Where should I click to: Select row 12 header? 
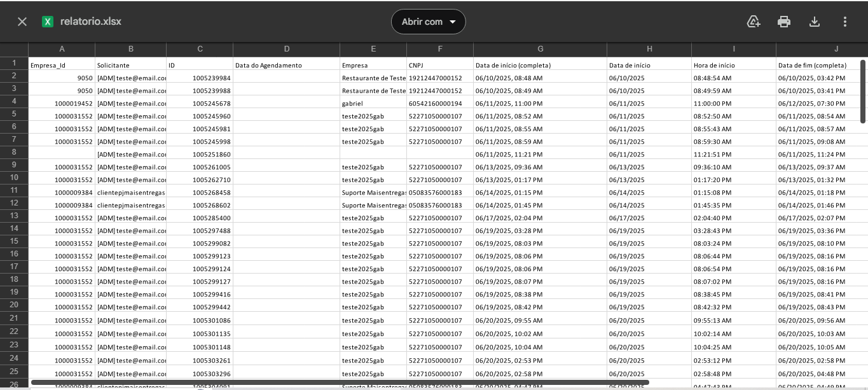point(14,203)
